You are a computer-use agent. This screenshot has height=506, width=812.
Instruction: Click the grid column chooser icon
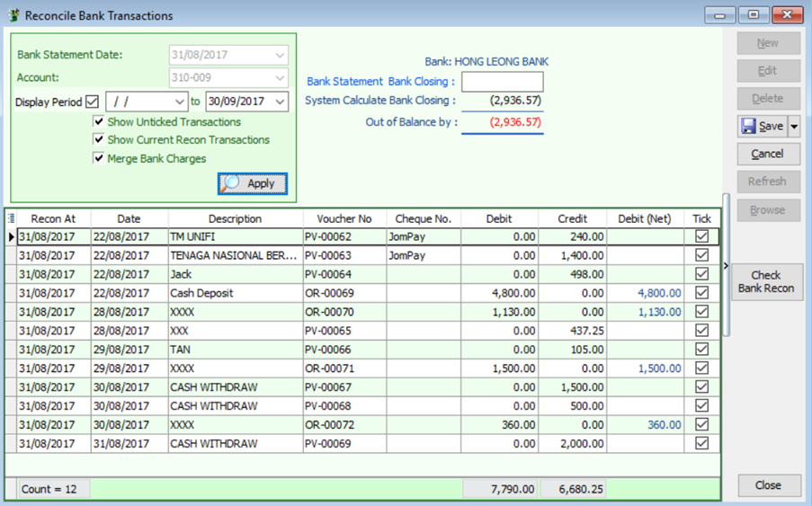pyautogui.click(x=11, y=218)
